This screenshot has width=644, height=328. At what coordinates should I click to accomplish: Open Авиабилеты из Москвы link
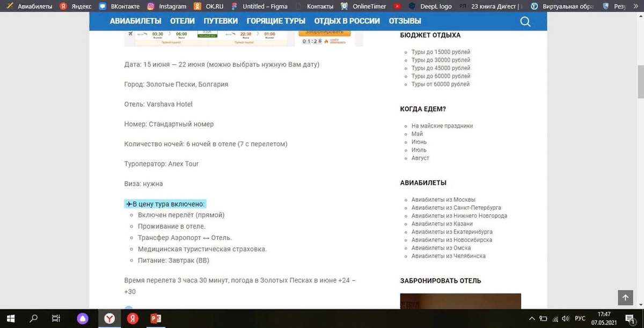click(443, 200)
